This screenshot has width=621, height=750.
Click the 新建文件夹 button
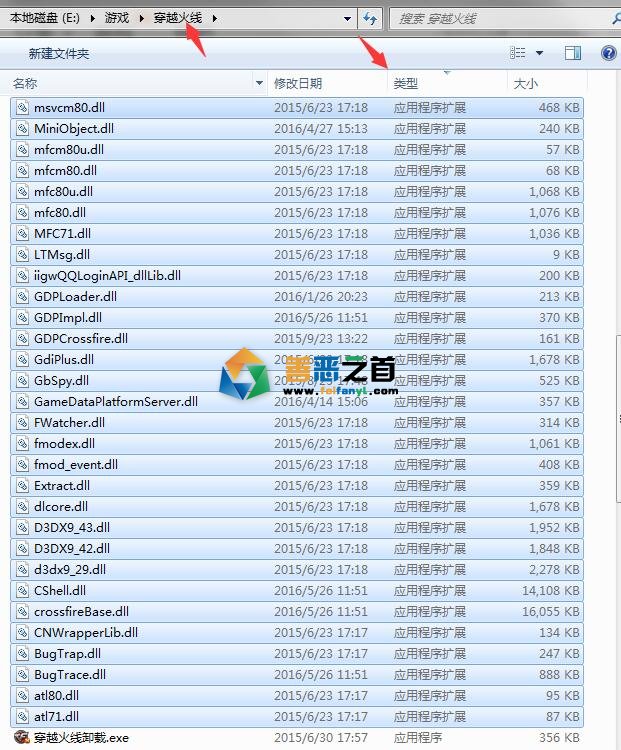point(58,53)
